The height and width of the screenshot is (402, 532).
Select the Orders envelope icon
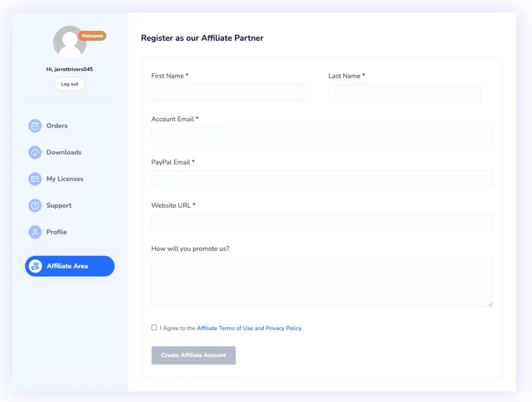(34, 126)
